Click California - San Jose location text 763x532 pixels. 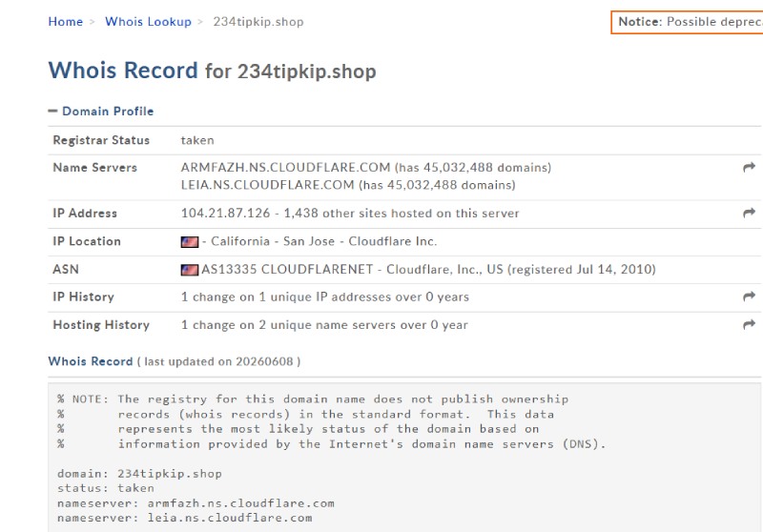click(x=273, y=241)
